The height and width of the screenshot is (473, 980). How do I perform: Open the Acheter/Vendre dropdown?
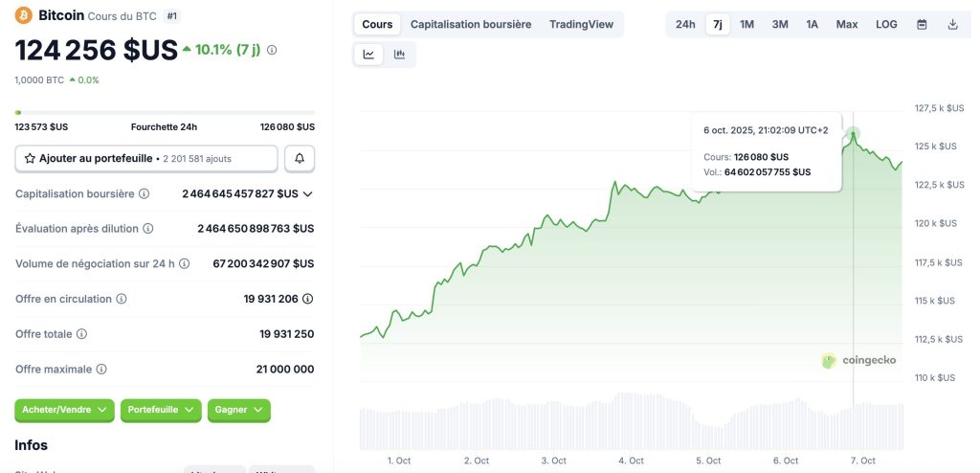[x=65, y=410]
